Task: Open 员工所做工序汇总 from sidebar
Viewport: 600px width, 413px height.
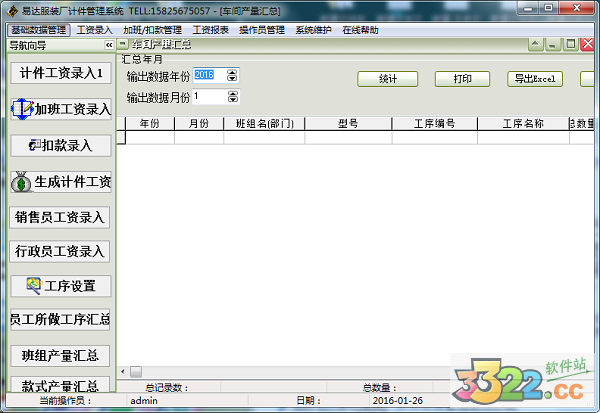Action: point(60,319)
